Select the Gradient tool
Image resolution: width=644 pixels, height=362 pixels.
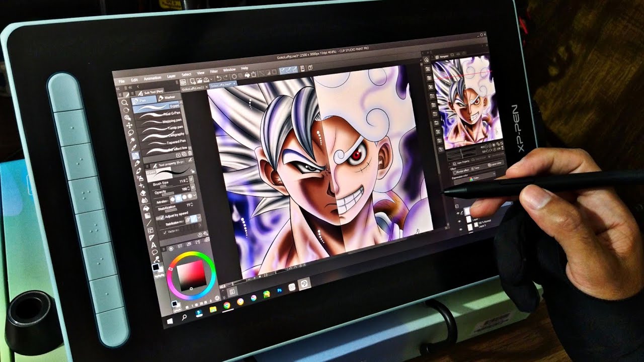pyautogui.click(x=147, y=216)
